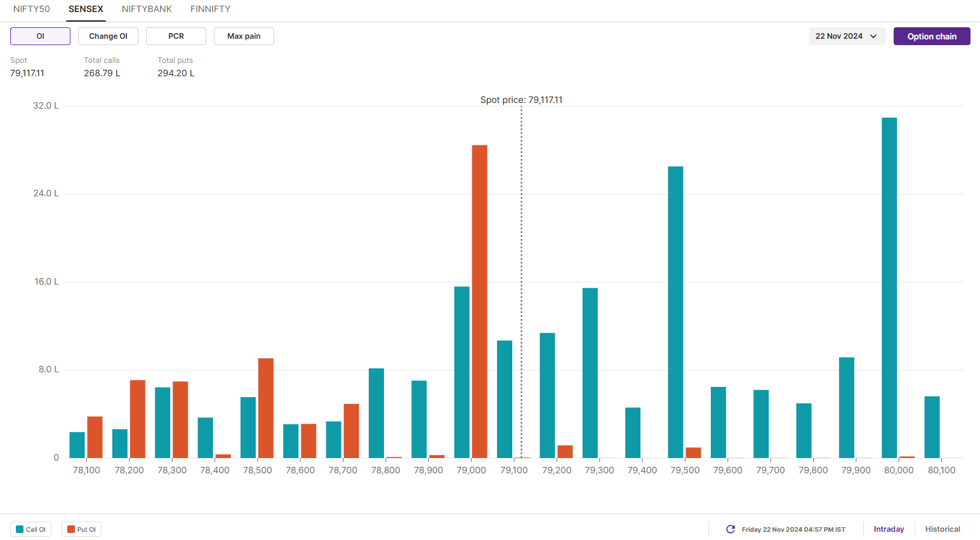This screenshot has height=540, width=980.
Task: Click the 79,900 call OI bar
Action: (x=847, y=408)
